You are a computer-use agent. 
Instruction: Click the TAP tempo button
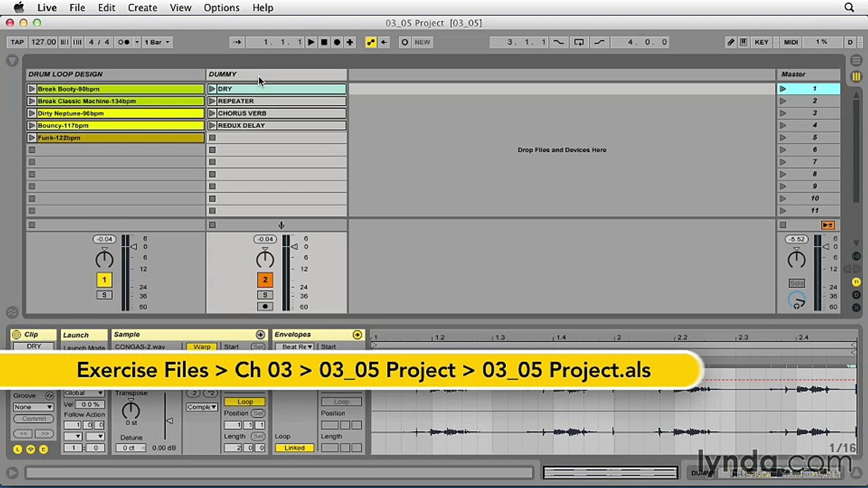17,42
